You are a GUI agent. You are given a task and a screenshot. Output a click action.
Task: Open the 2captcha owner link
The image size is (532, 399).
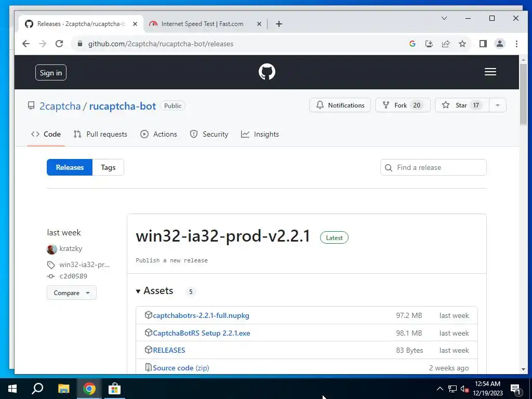point(60,106)
